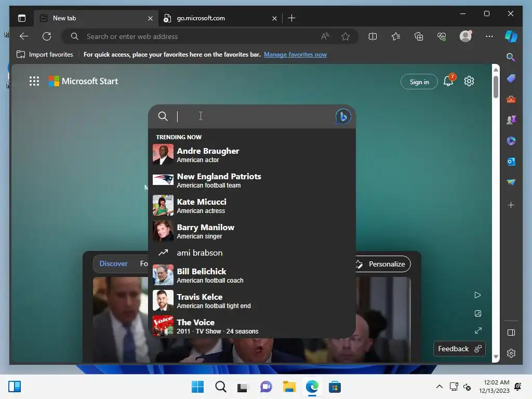Click the Read aloud icon
This screenshot has width=532, height=399.
(325, 36)
